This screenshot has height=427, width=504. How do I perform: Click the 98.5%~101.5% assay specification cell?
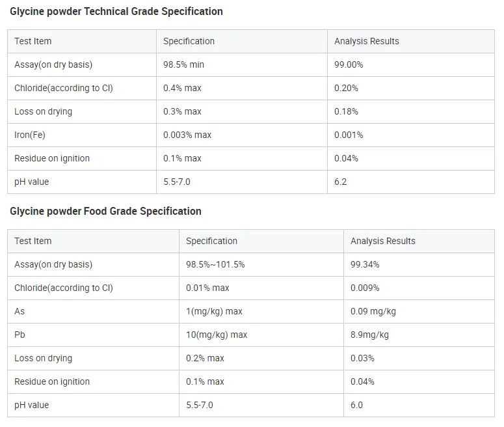(215, 265)
